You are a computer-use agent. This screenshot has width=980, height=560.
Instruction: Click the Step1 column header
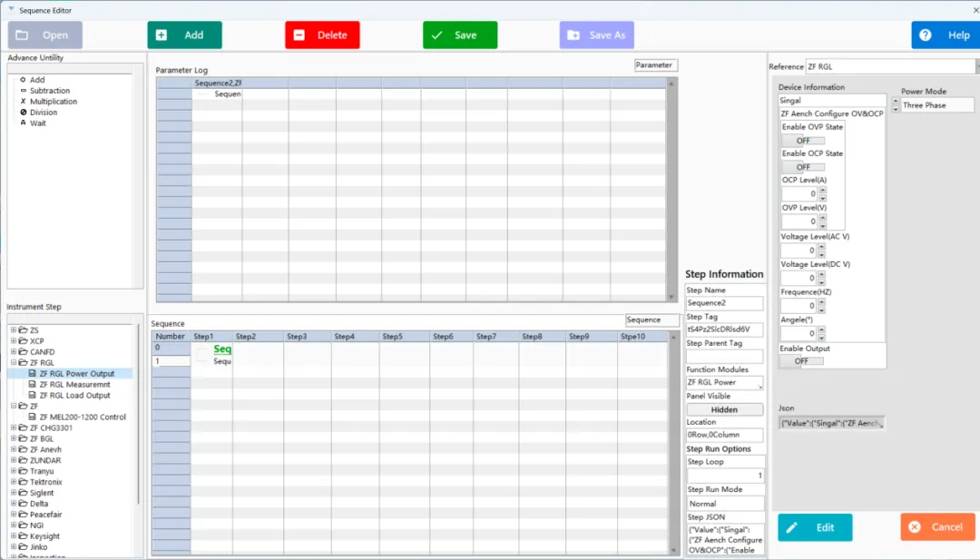coord(211,336)
